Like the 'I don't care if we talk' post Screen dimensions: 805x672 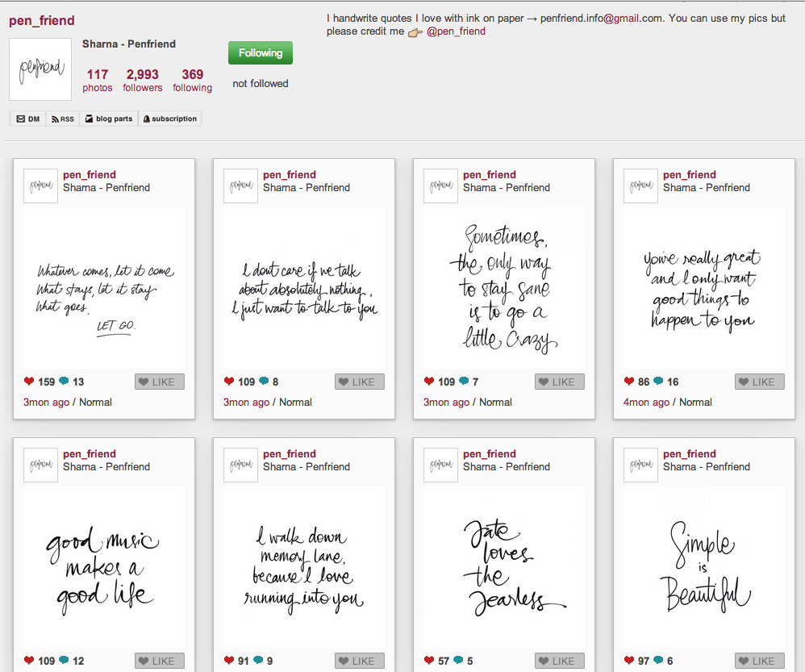point(360,382)
